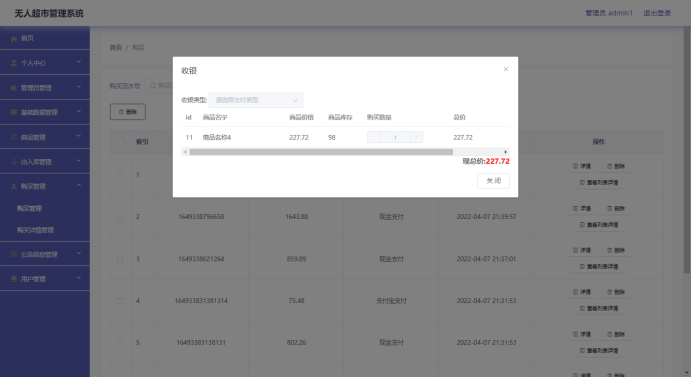Click the 首页 breadcrumb link
Viewport: 692px width, 377px height.
(x=116, y=48)
